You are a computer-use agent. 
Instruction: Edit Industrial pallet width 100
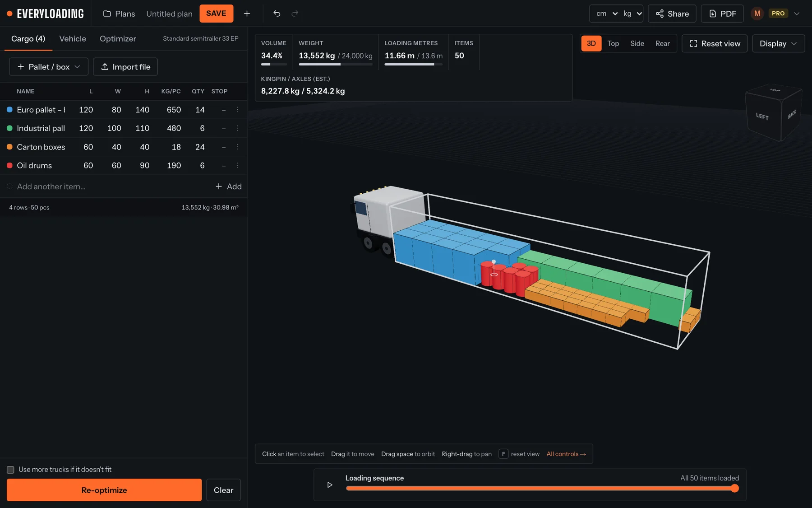[114, 128]
